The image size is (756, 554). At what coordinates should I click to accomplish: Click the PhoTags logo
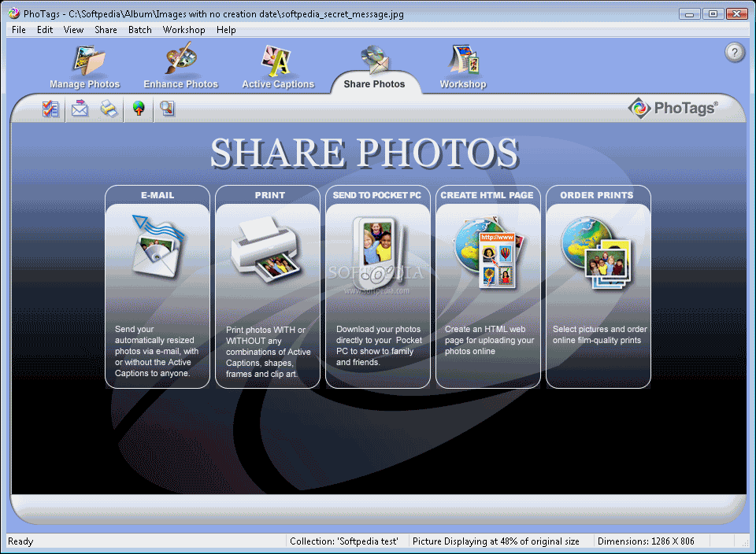coord(673,108)
